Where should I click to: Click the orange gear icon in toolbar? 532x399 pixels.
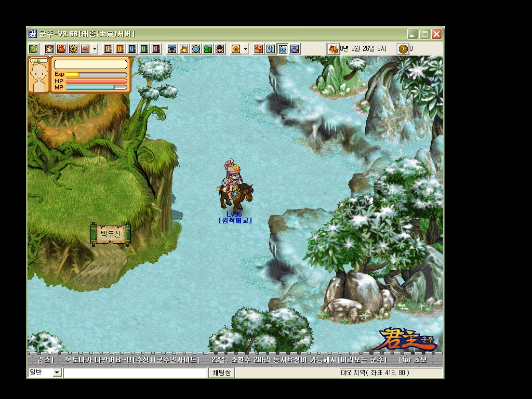[x=73, y=49]
